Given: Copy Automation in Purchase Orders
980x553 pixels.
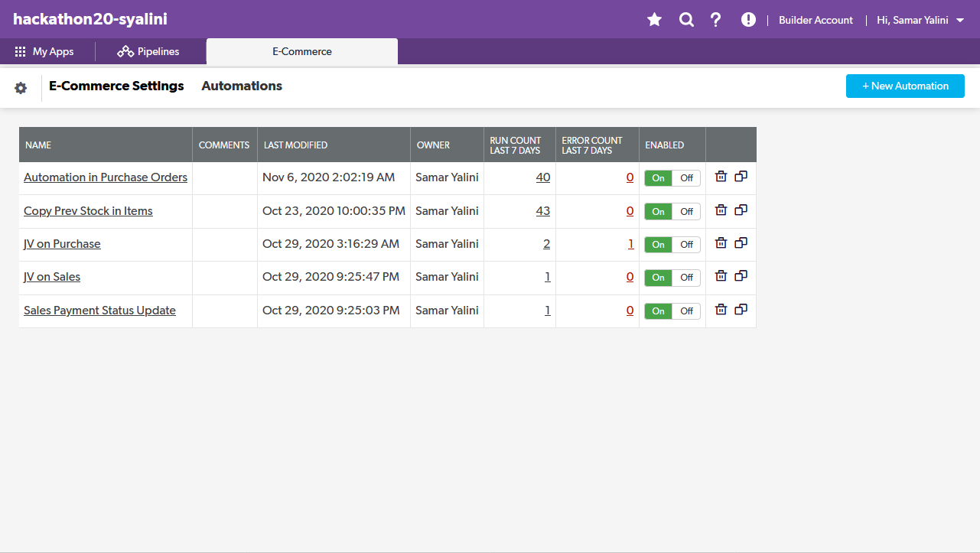Looking at the screenshot, I should click(x=741, y=177).
